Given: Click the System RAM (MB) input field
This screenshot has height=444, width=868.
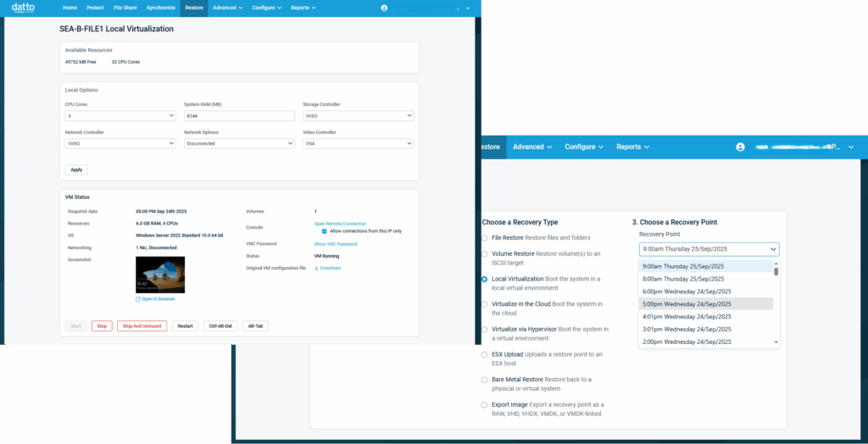Looking at the screenshot, I should [239, 116].
